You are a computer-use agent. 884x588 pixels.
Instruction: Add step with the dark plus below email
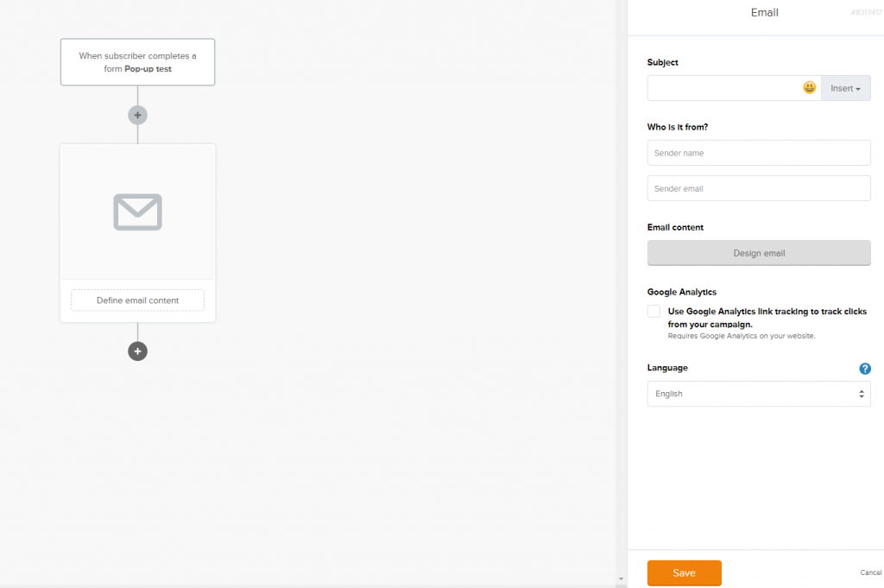click(x=137, y=351)
